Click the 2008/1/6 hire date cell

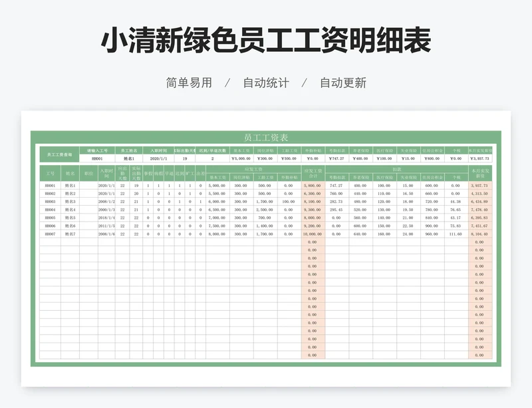[106, 234]
